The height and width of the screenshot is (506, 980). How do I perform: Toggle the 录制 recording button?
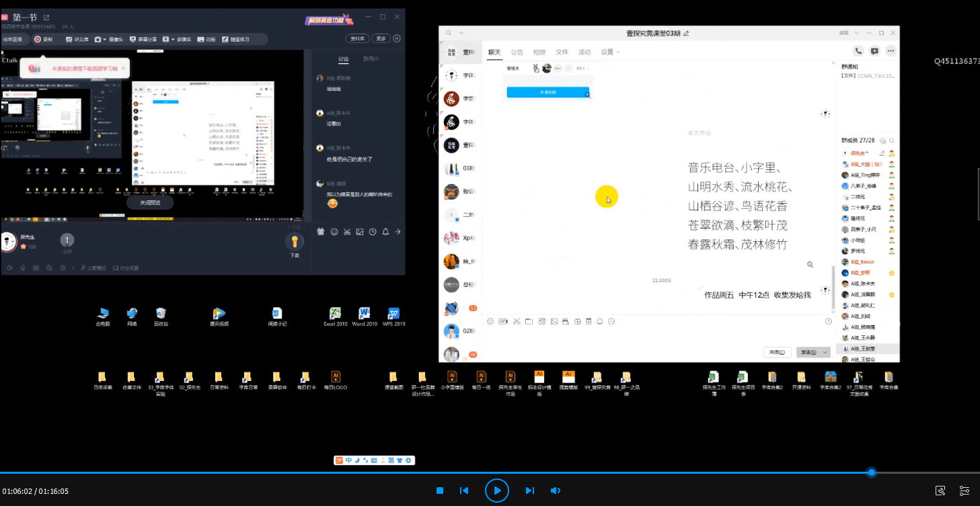[x=43, y=40]
